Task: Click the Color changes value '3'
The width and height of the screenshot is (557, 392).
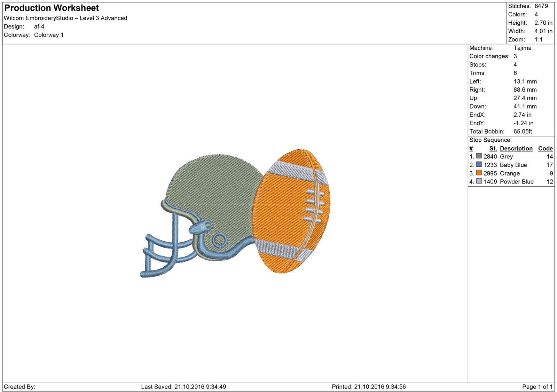Action: click(x=515, y=56)
